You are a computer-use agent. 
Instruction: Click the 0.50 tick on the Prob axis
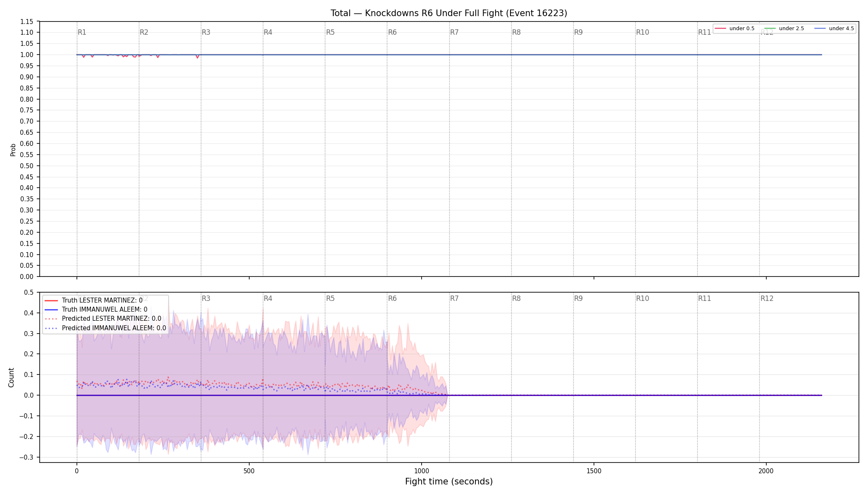click(27, 166)
